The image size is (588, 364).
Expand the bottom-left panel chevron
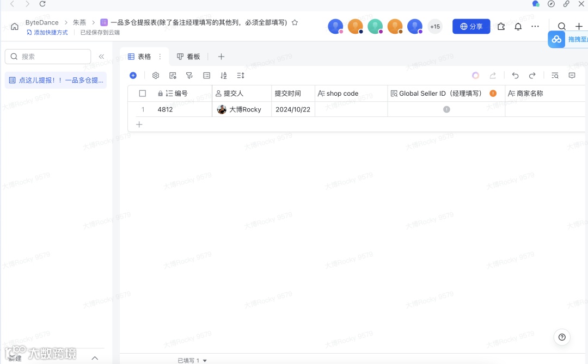point(95,358)
